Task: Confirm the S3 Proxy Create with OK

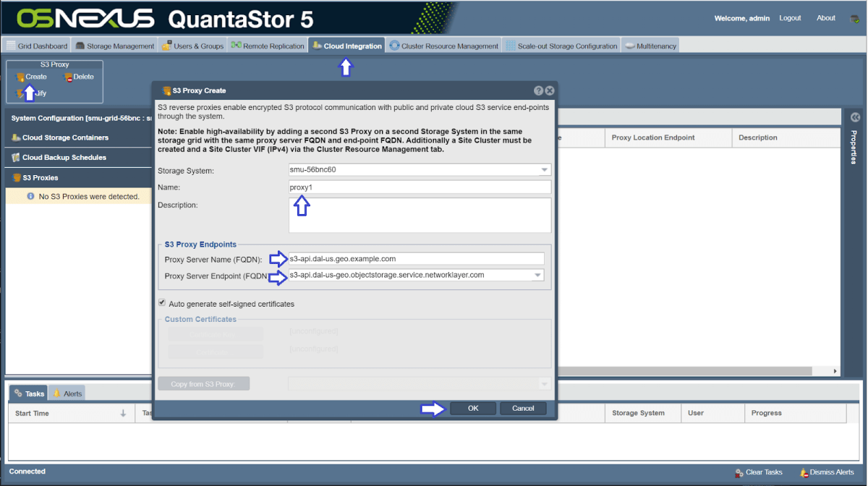Action: (472, 408)
